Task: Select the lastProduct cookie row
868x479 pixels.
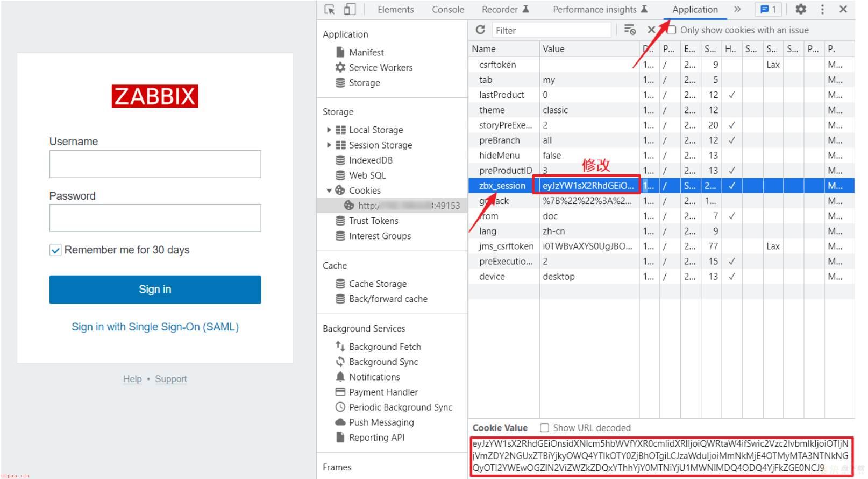Action: 661,95
